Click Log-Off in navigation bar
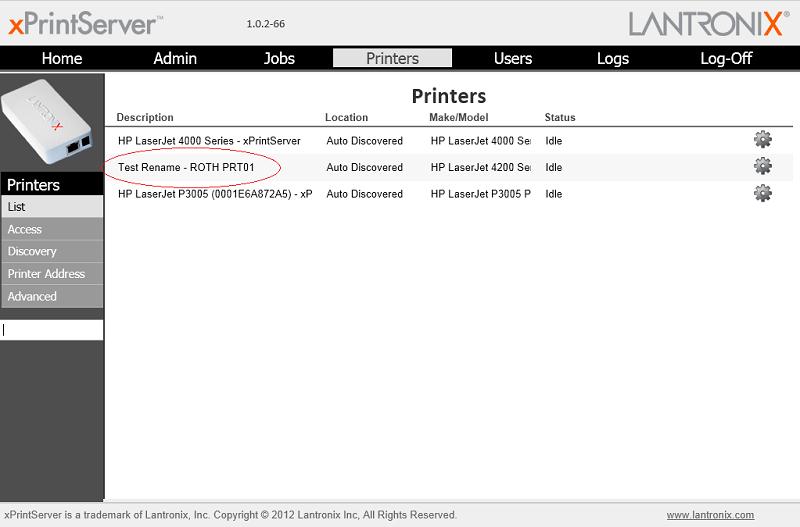Image resolution: width=800 pixels, height=527 pixels. click(726, 58)
